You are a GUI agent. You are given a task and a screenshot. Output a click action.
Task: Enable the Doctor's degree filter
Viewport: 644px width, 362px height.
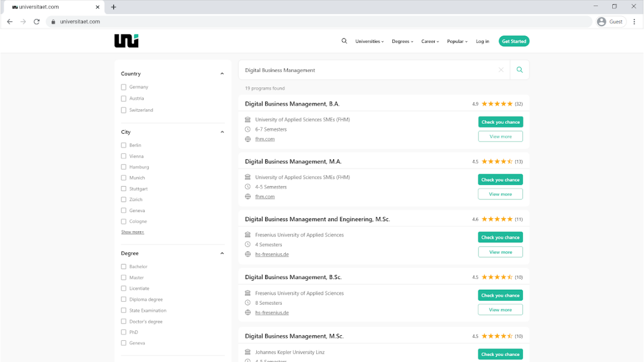click(x=124, y=321)
